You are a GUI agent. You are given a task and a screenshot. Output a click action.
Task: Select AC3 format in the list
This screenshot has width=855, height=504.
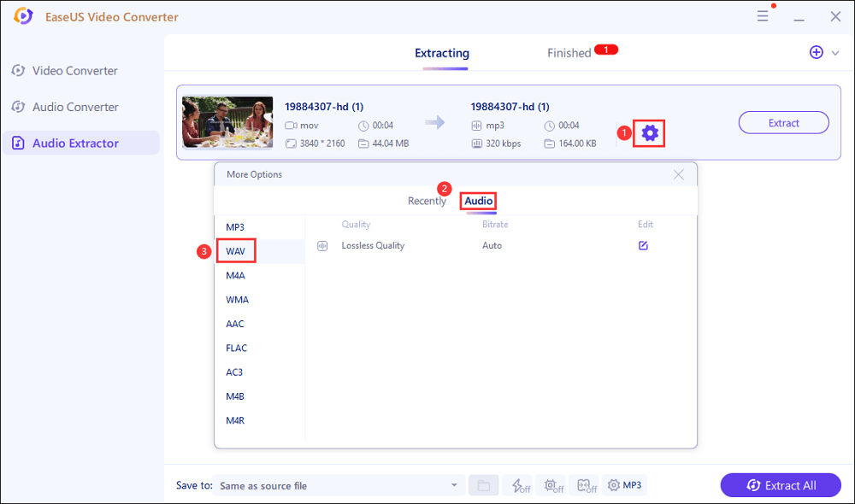click(234, 372)
